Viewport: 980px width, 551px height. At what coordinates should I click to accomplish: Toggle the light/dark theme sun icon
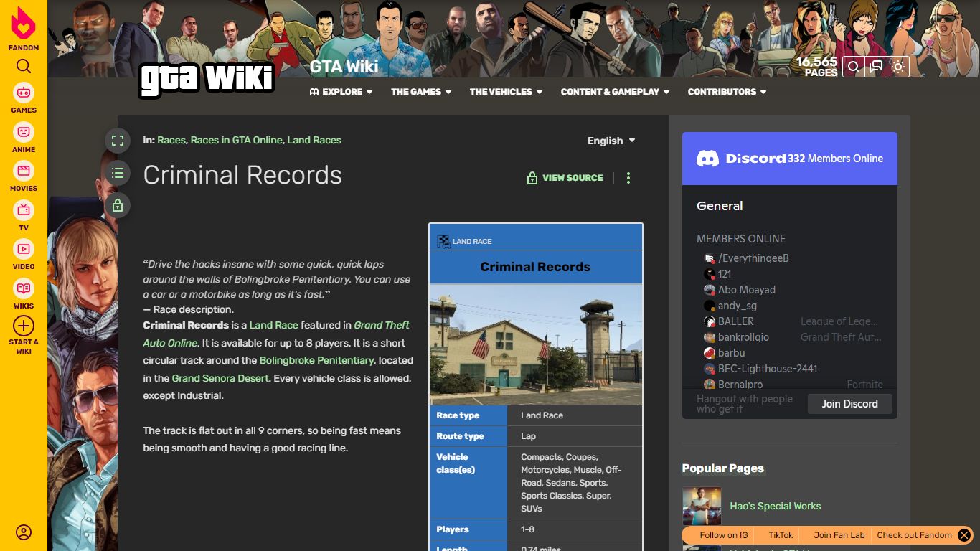898,67
